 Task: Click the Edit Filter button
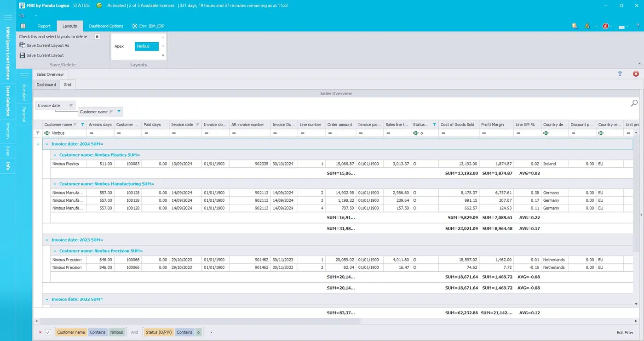(x=625, y=332)
